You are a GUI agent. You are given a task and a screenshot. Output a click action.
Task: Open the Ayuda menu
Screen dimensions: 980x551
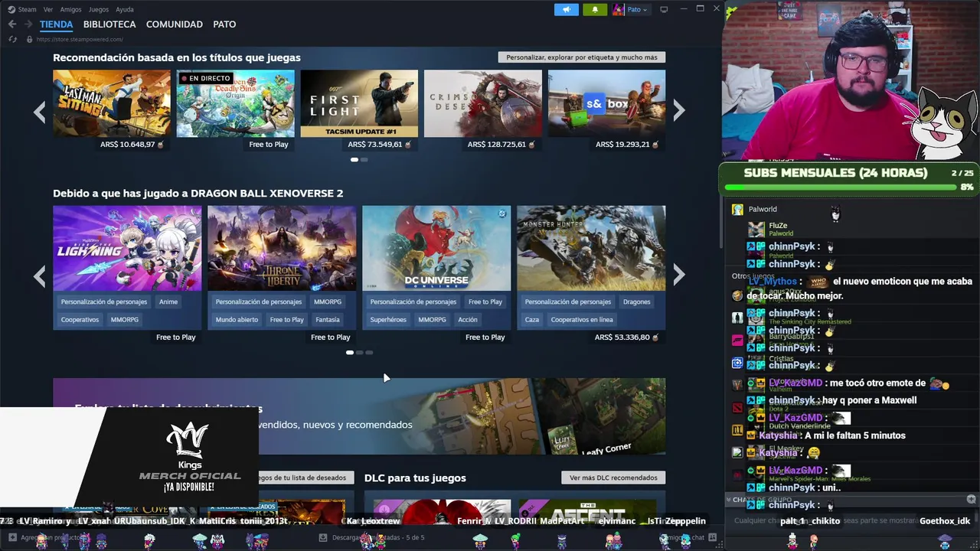point(125,9)
